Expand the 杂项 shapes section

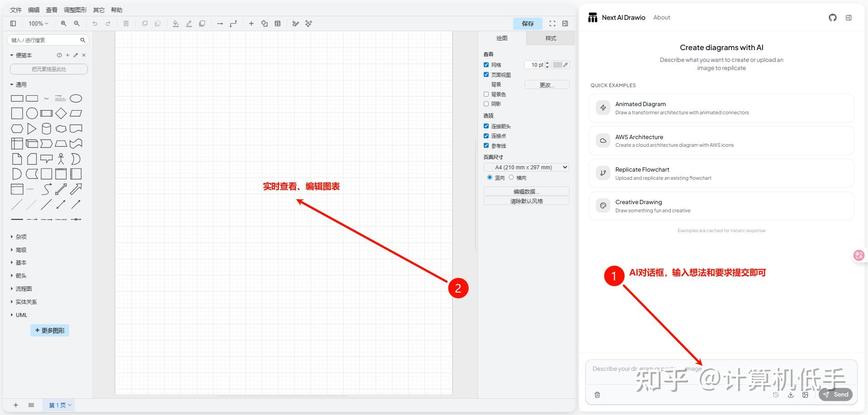19,237
